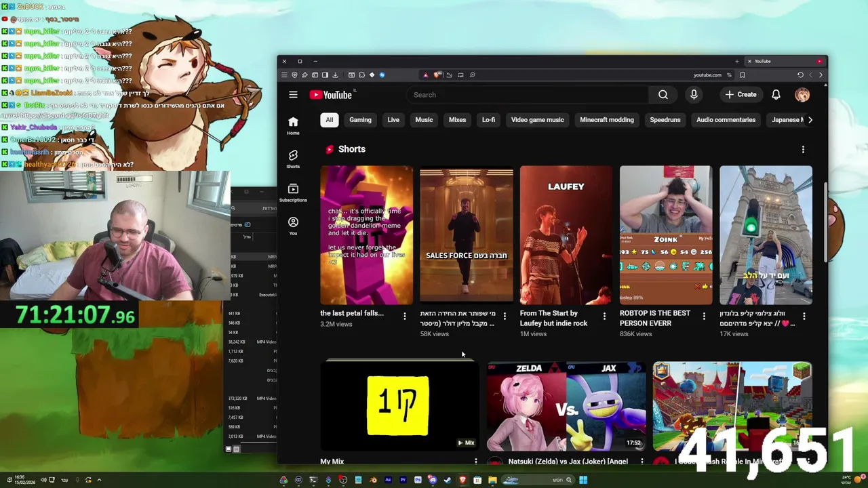Reload the YouTube page
This screenshot has height=488, width=868.
(800, 75)
